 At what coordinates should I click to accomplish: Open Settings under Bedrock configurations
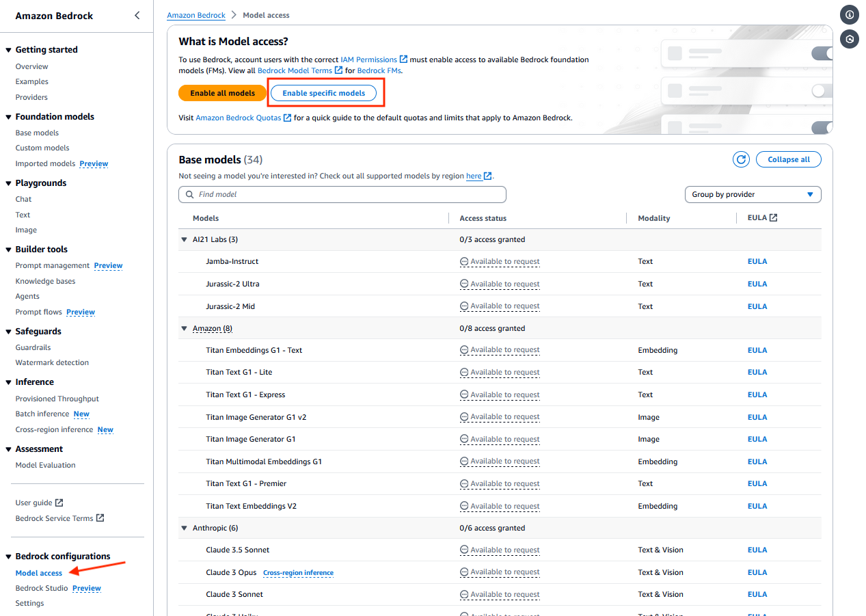tap(29, 603)
